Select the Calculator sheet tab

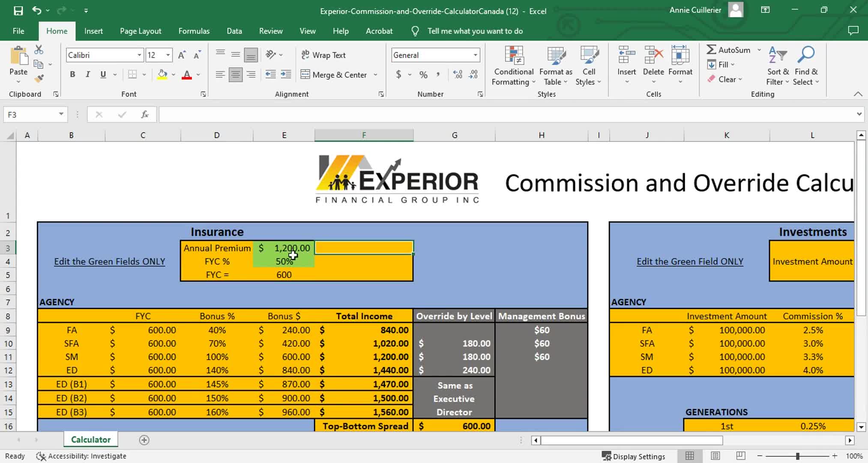click(90, 439)
